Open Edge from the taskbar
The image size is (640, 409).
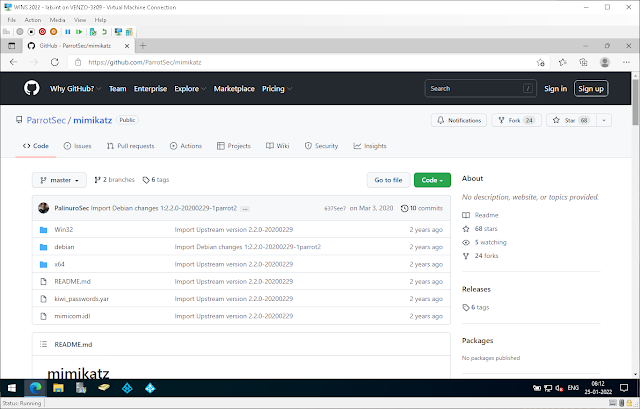tap(36, 388)
